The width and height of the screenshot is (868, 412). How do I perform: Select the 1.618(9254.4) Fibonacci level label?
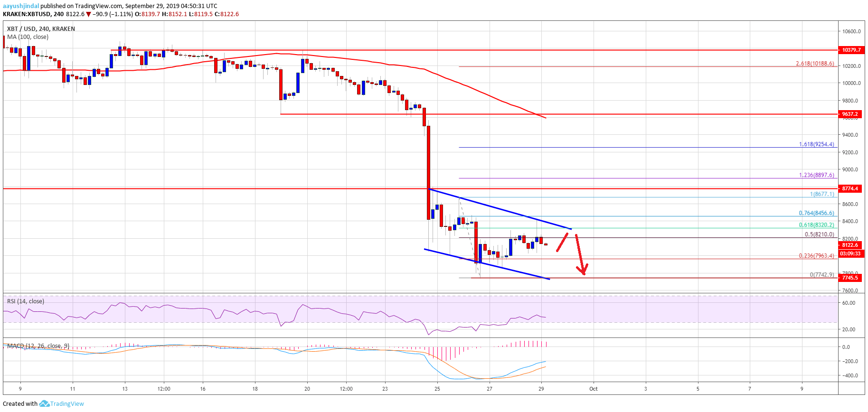[x=816, y=144]
